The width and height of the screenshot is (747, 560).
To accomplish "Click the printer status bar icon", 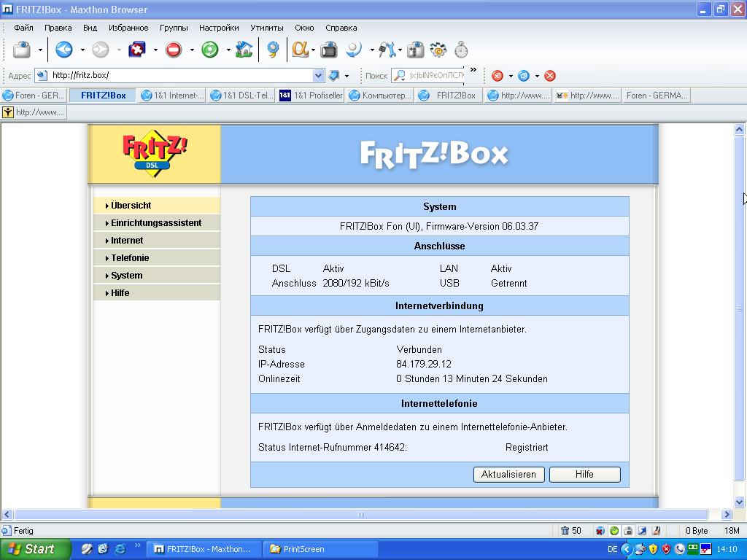I will tap(628, 531).
